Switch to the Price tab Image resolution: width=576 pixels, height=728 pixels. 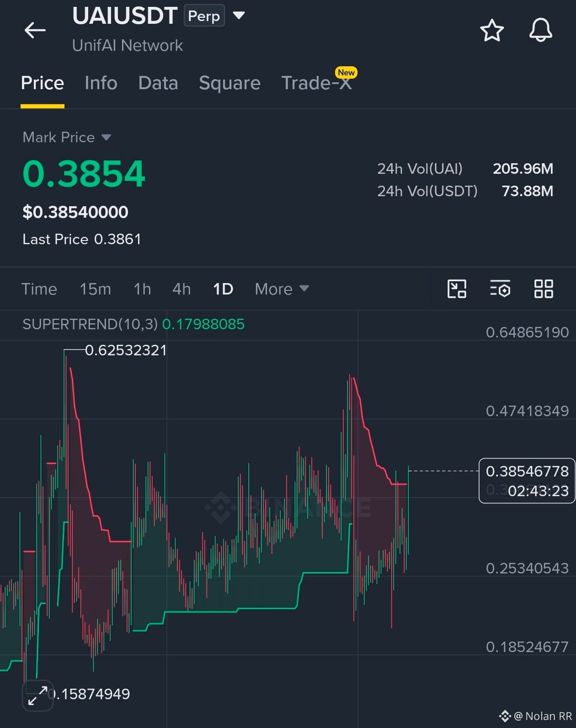click(x=43, y=83)
